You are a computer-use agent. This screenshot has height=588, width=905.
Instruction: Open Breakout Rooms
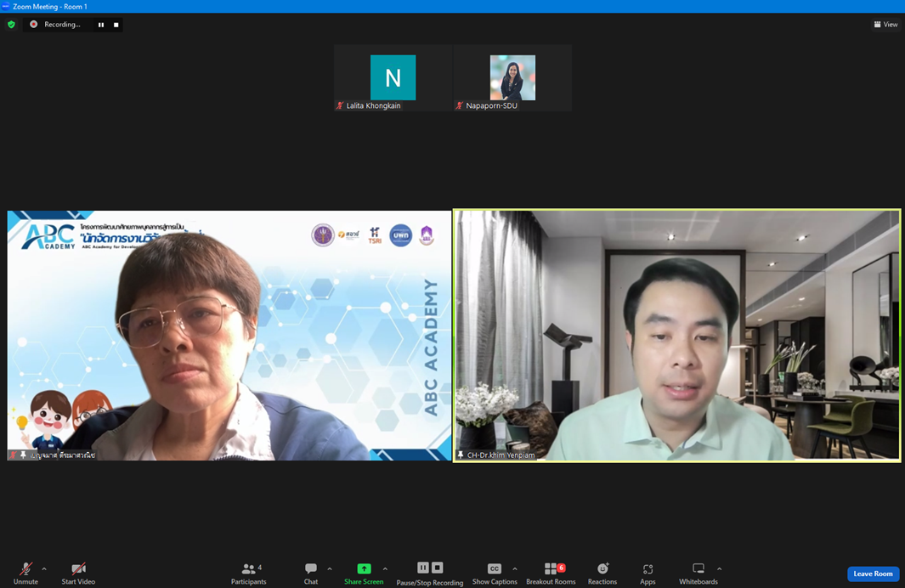click(x=551, y=573)
